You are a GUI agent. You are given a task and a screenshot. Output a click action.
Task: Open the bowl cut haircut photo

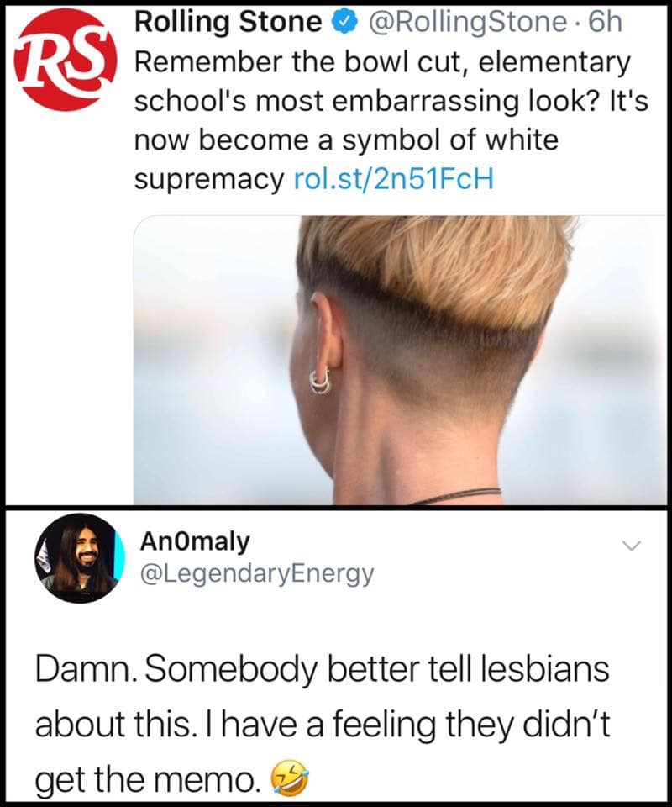click(x=400, y=360)
